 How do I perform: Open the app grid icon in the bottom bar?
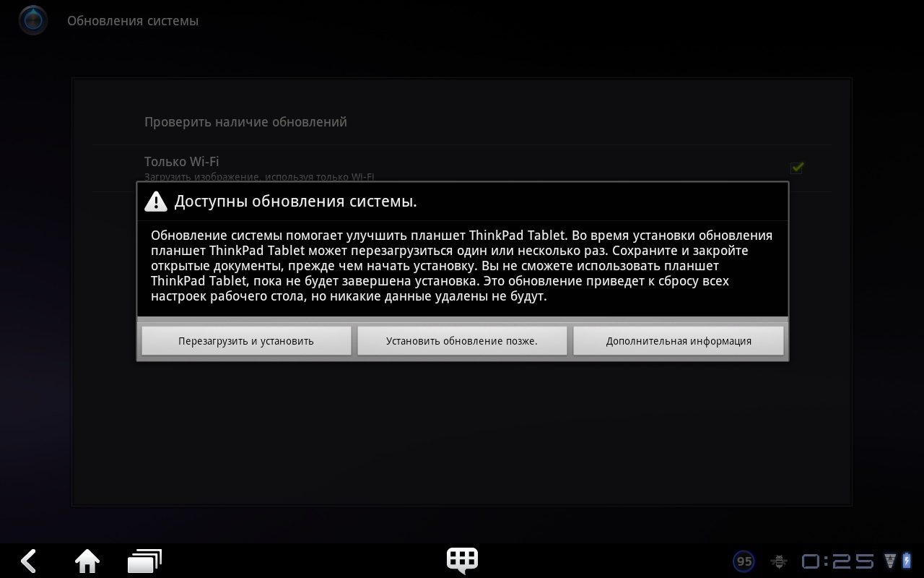(x=462, y=561)
